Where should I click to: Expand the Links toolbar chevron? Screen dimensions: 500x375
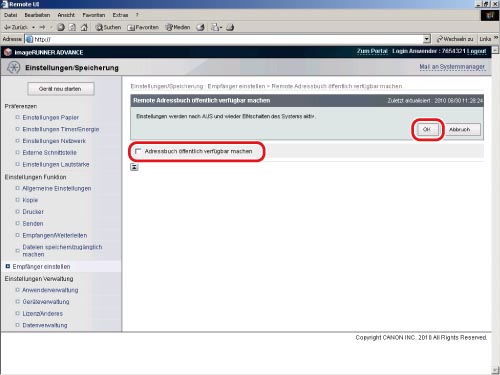click(x=496, y=39)
